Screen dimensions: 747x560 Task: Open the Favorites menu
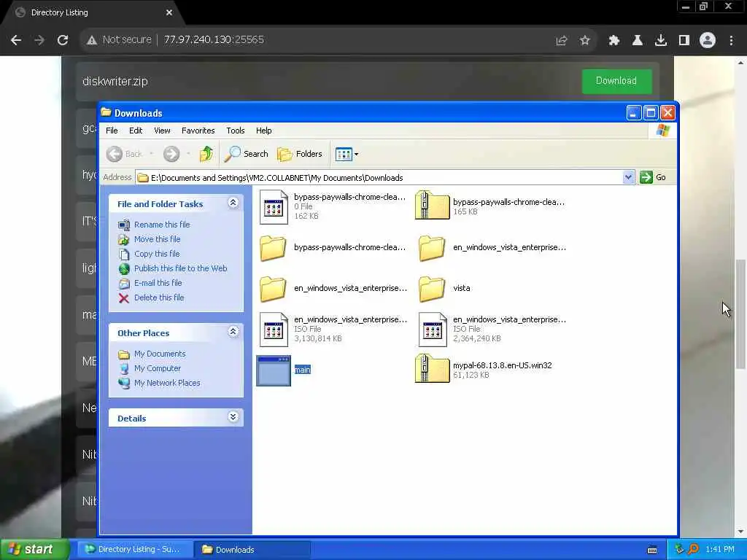198,131
